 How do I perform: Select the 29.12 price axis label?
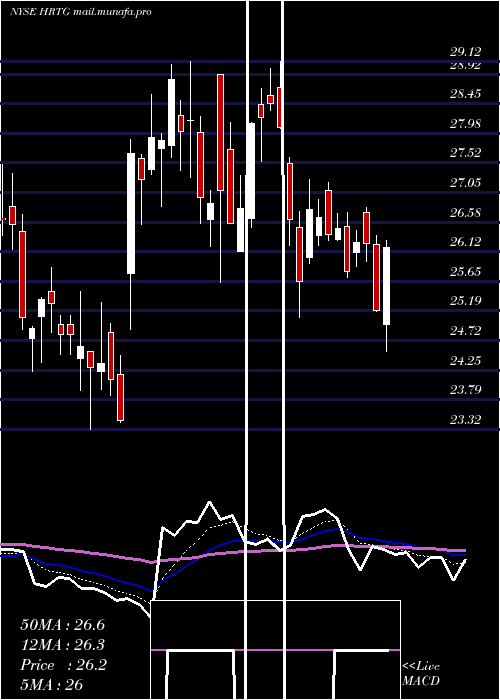coord(466,52)
